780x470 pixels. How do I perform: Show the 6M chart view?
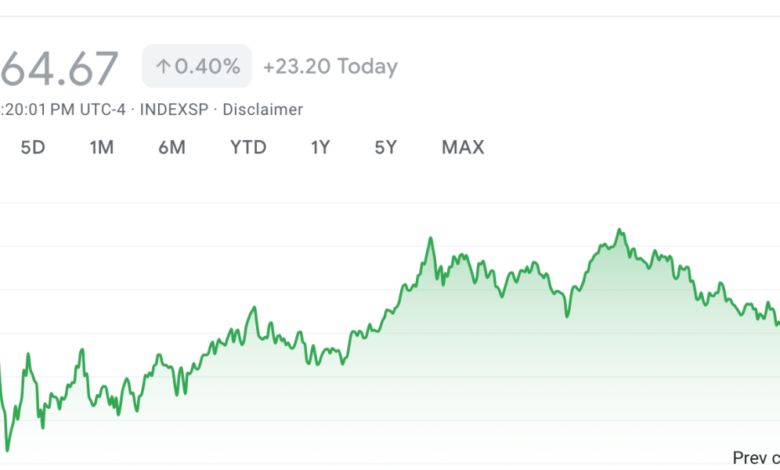pyautogui.click(x=171, y=148)
